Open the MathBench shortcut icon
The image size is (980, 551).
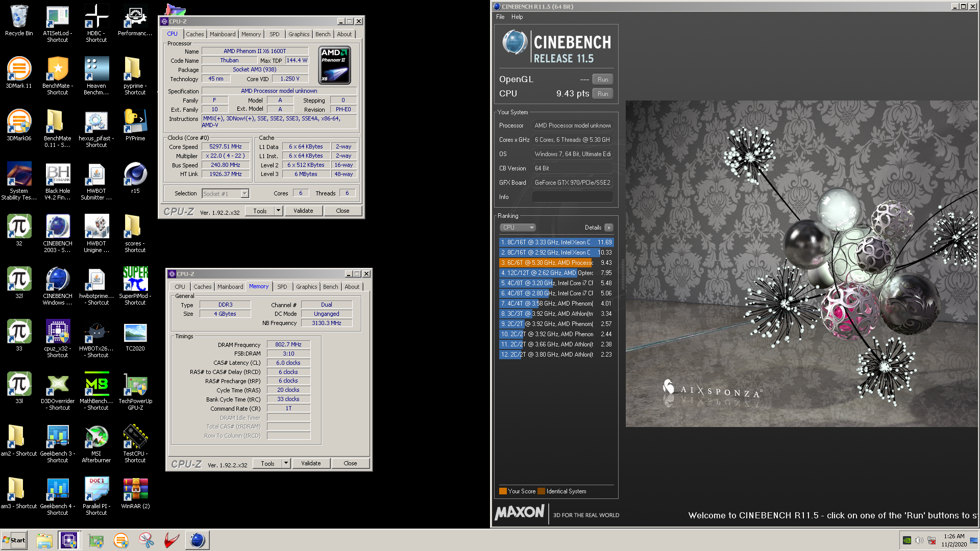[x=96, y=391]
